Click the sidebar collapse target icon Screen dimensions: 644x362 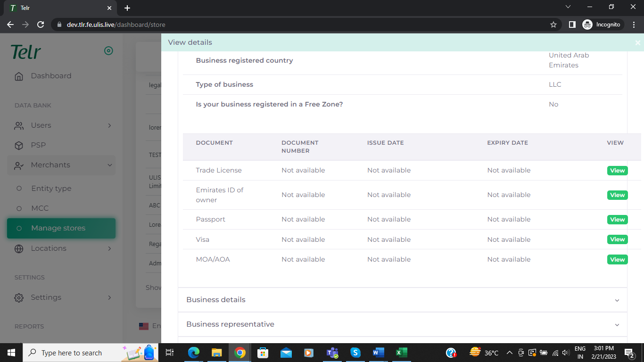point(108,51)
